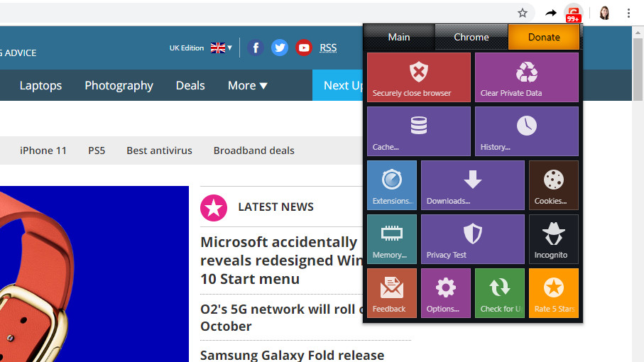This screenshot has width=644, height=362.
Task: Open the Options gear tile
Action: tap(446, 293)
